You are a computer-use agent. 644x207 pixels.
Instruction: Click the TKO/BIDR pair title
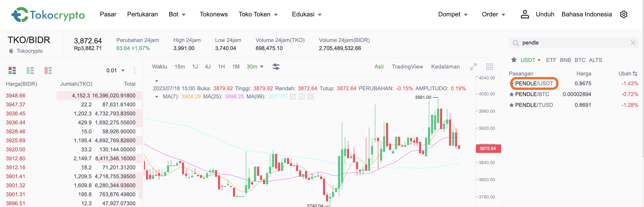click(x=29, y=40)
